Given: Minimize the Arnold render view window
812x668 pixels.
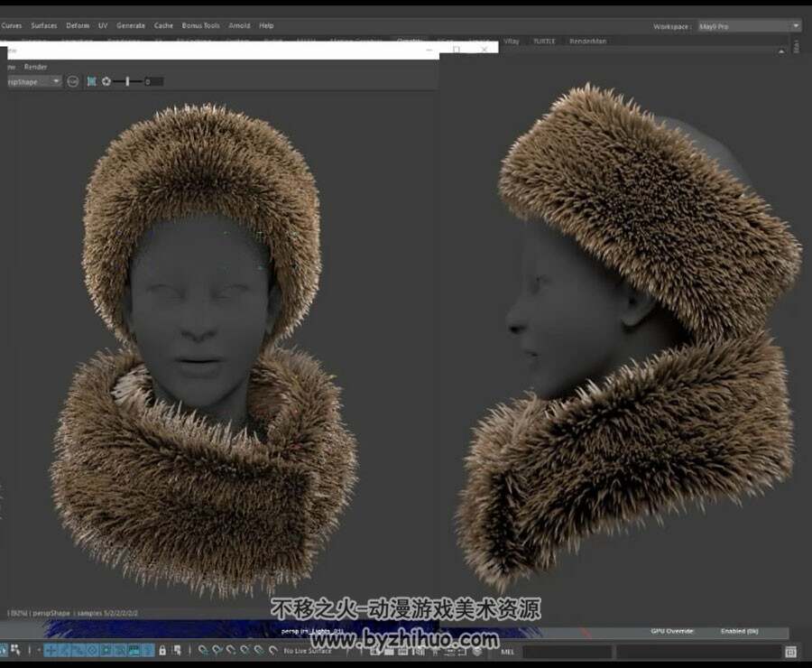Looking at the screenshot, I should [x=429, y=50].
